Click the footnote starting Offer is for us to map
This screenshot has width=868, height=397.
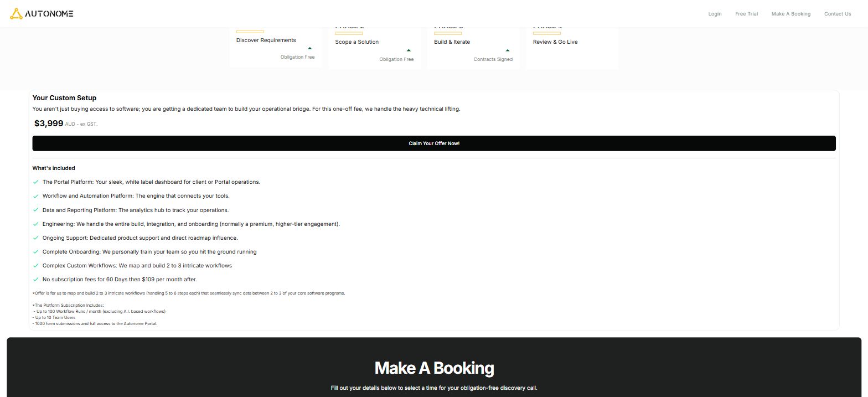pos(189,293)
